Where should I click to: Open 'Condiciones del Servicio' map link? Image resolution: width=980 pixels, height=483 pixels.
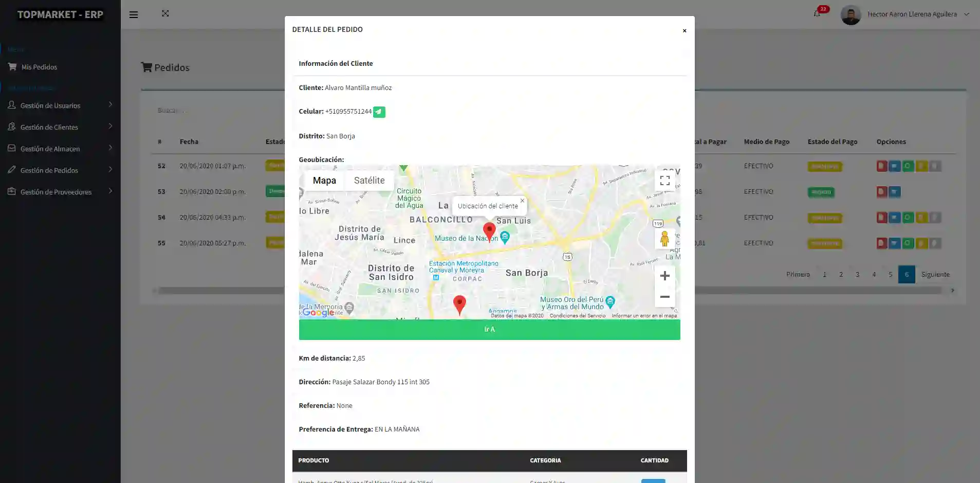[577, 316]
